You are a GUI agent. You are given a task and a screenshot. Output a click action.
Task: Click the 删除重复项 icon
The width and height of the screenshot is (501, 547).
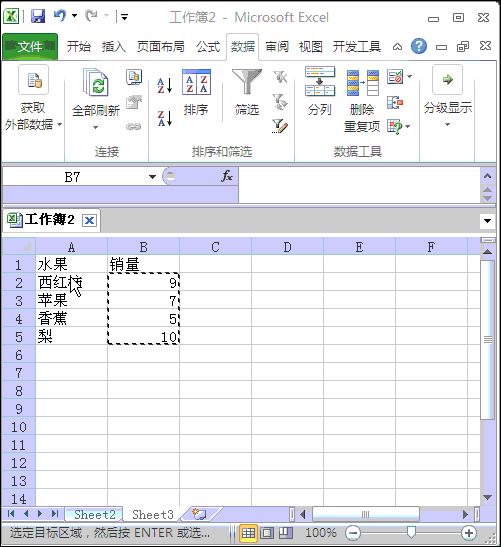(x=362, y=101)
